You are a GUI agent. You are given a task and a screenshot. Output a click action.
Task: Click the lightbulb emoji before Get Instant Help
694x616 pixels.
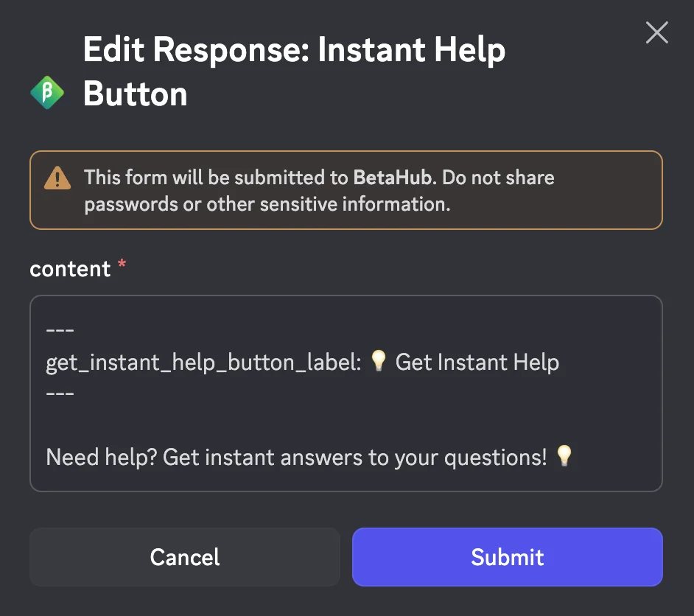click(x=379, y=361)
